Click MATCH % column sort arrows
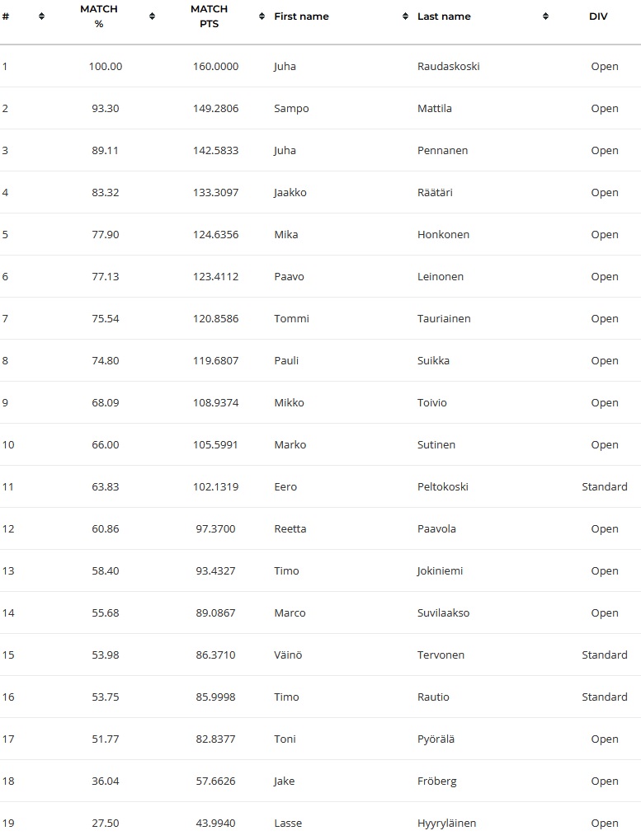The height and width of the screenshot is (840, 641). point(153,16)
